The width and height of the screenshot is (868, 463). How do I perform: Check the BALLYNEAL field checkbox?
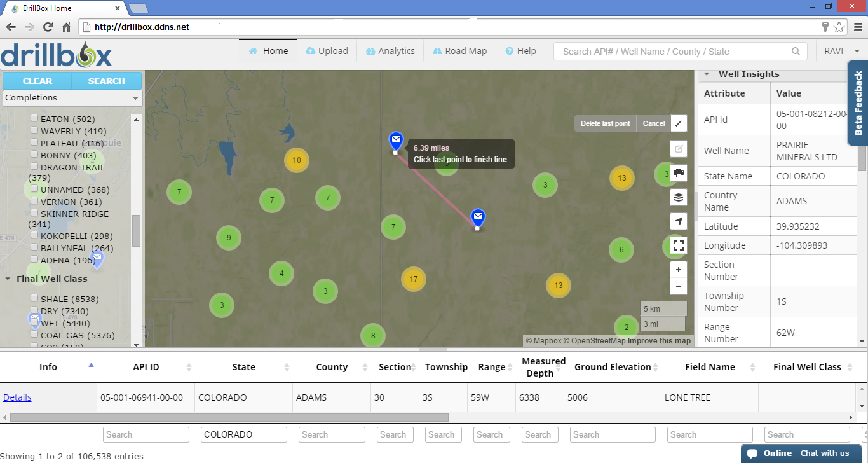click(x=34, y=247)
